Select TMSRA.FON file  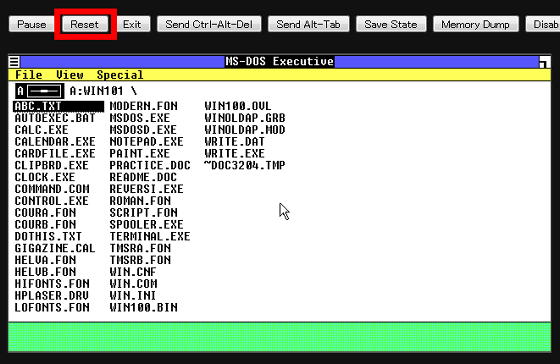140,248
